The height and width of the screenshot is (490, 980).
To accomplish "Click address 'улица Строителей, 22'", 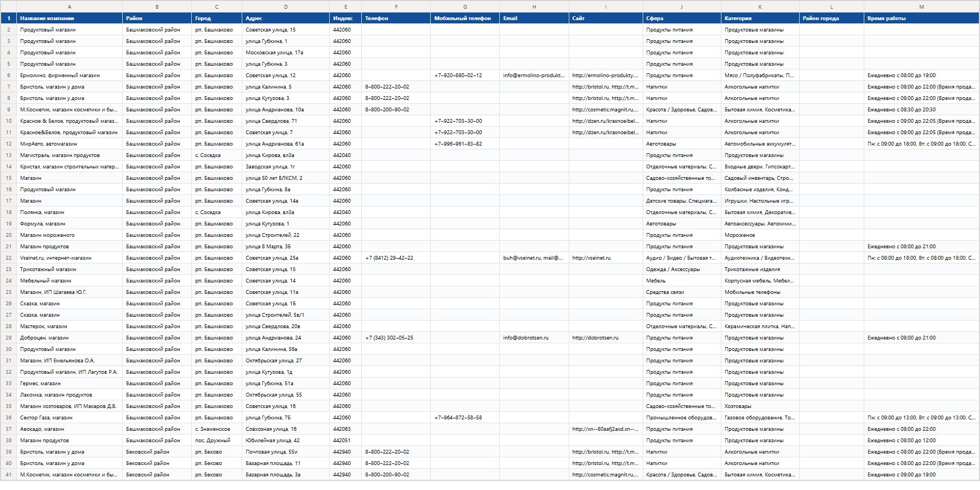I will (286, 235).
